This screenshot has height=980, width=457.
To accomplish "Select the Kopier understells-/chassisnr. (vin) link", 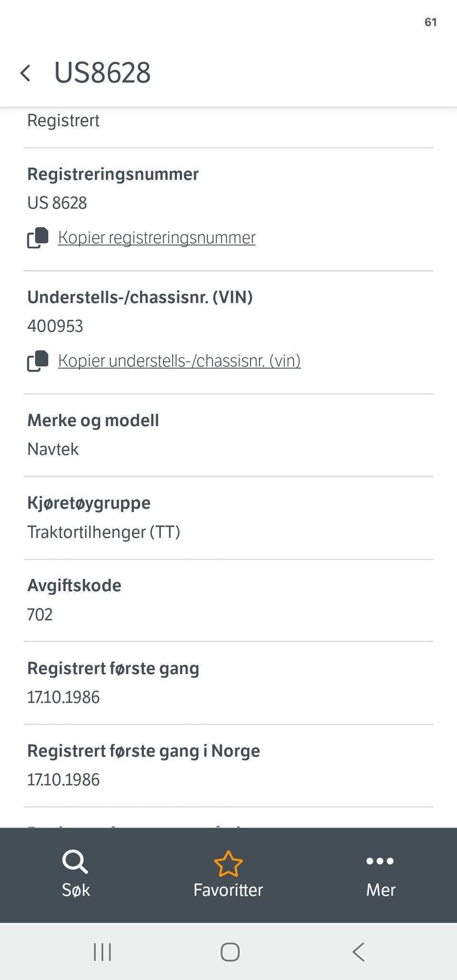I will [x=179, y=361].
